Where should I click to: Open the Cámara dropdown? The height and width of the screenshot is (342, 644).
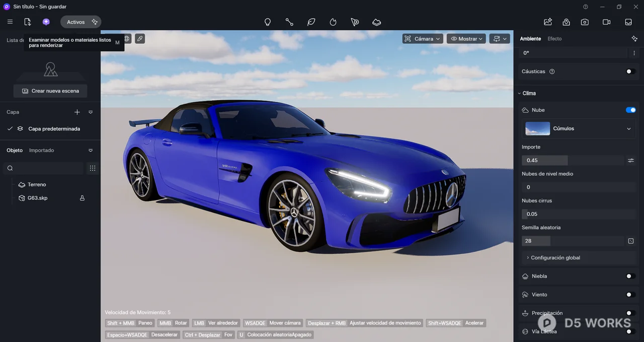(x=423, y=38)
